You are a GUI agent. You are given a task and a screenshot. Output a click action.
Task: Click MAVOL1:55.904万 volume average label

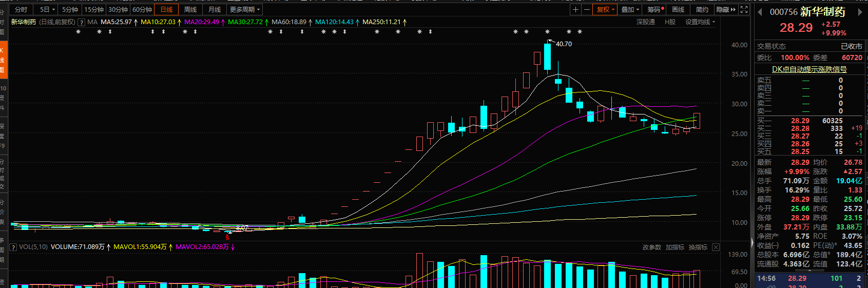[x=140, y=247]
